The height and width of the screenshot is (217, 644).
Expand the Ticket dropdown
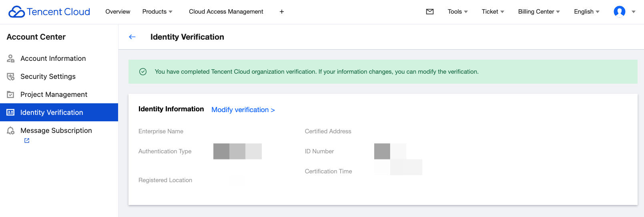coord(493,12)
